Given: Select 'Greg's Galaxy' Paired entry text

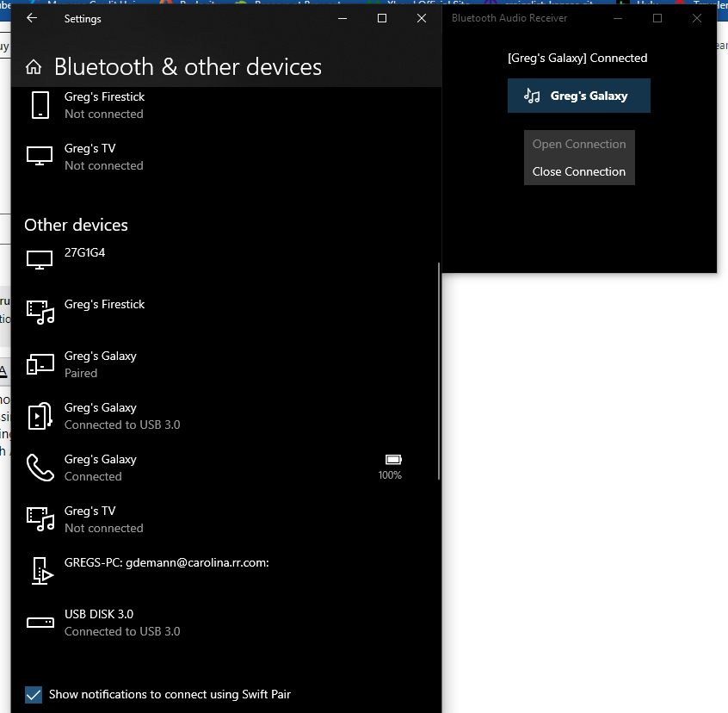Looking at the screenshot, I should [x=101, y=364].
